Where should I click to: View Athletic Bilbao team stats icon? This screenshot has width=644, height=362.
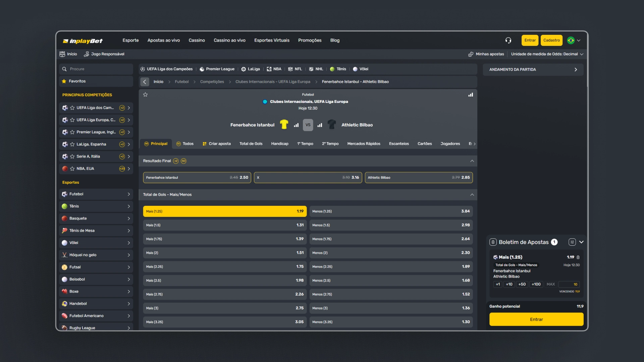click(320, 125)
